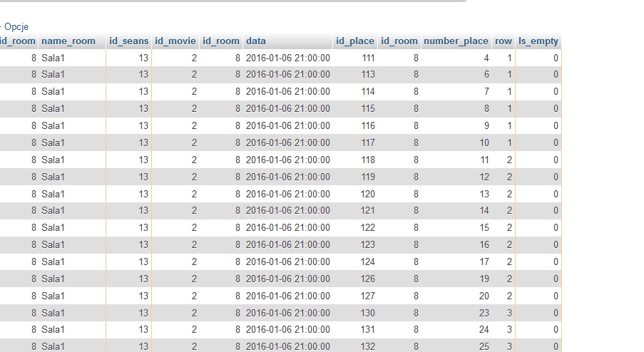Sort by the id_movie column header
This screenshot has height=352, width=644.
(x=175, y=41)
